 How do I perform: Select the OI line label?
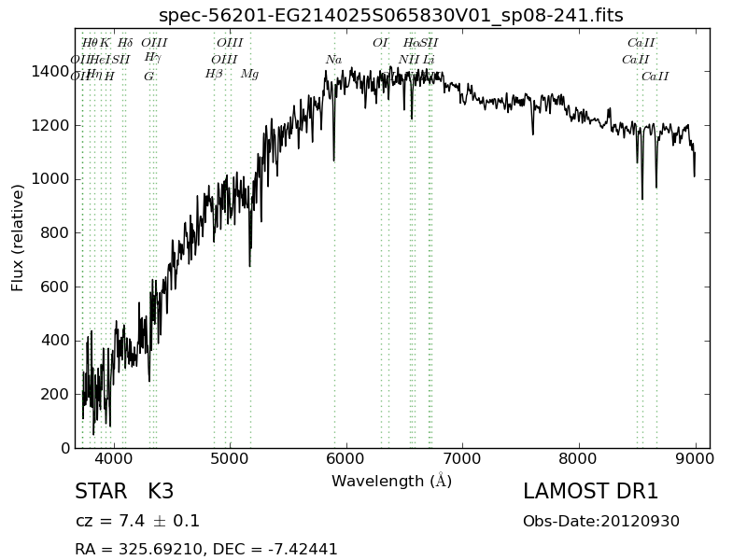tap(380, 43)
